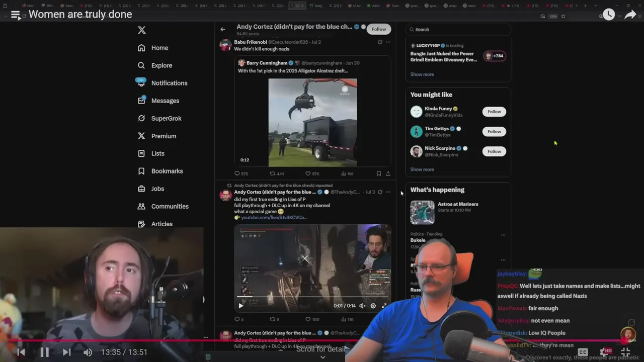Viewport: 644px width, 362px height.
Task: Click the Bookmarks icon in sidebar
Action: (141, 171)
